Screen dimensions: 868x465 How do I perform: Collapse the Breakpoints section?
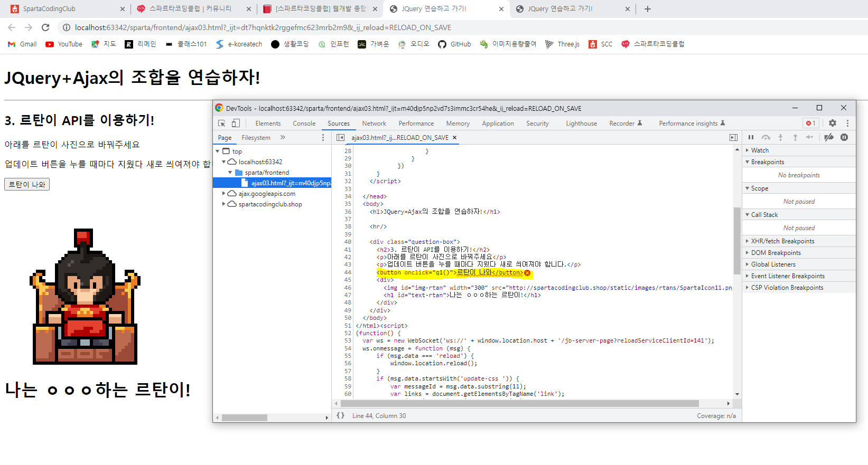pos(799,162)
